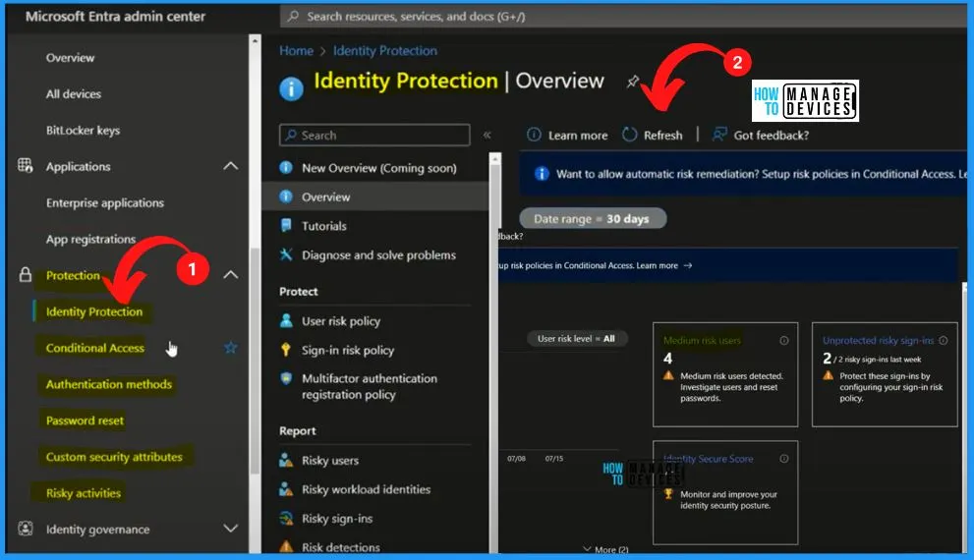Click the Diagnose and solve problems wrench icon
Screen dimensions: 974x560
pyautogui.click(x=286, y=254)
